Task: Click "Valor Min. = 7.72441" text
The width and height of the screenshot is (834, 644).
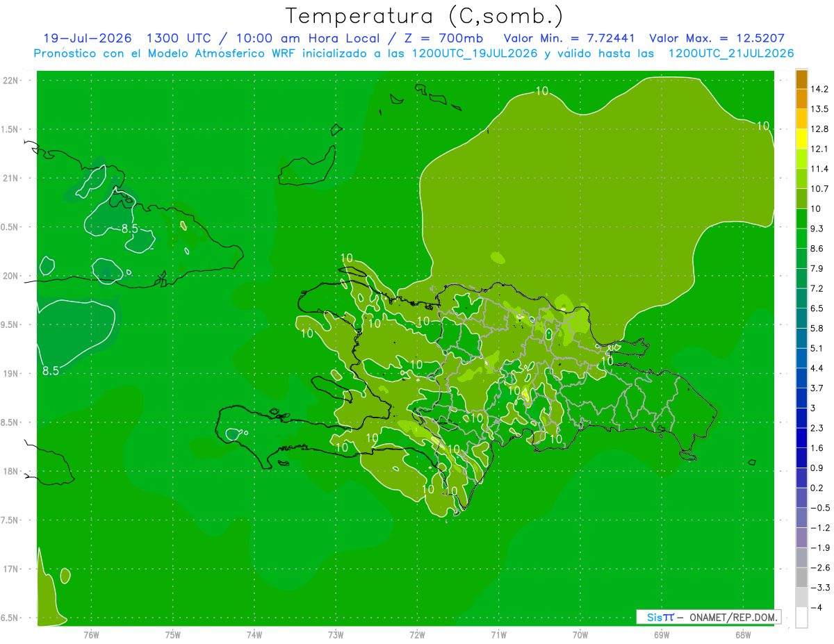Action: click(569, 38)
